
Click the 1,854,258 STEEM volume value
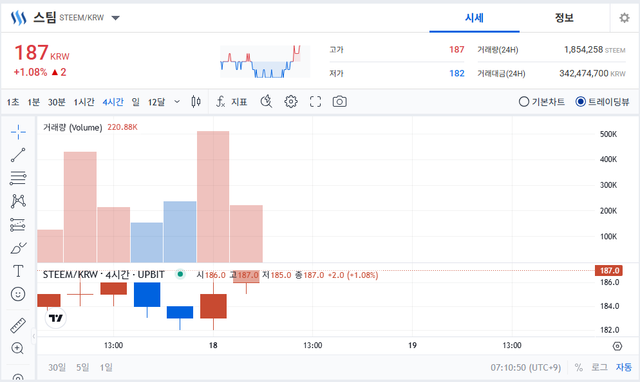pyautogui.click(x=595, y=50)
